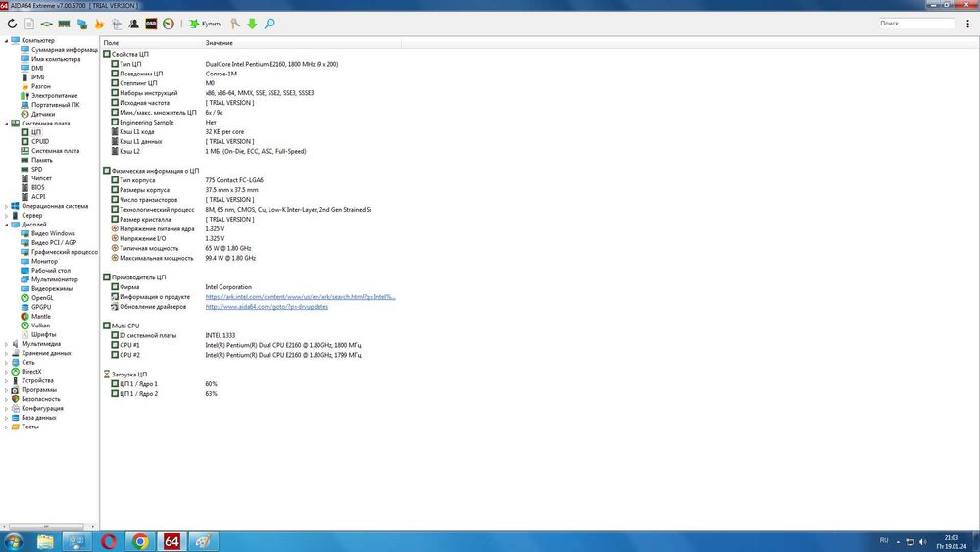
Task: Select Электропитание in the tree
Action: pyautogui.click(x=54, y=96)
